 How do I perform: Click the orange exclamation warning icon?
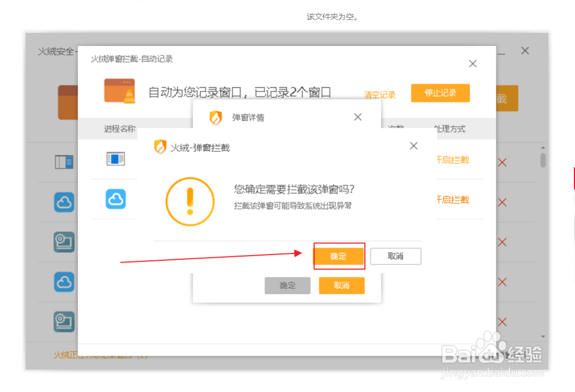tap(190, 201)
